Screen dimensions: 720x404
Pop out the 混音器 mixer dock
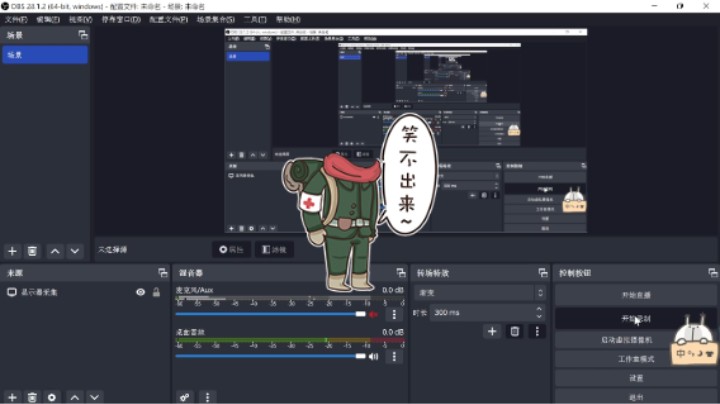[401, 273]
